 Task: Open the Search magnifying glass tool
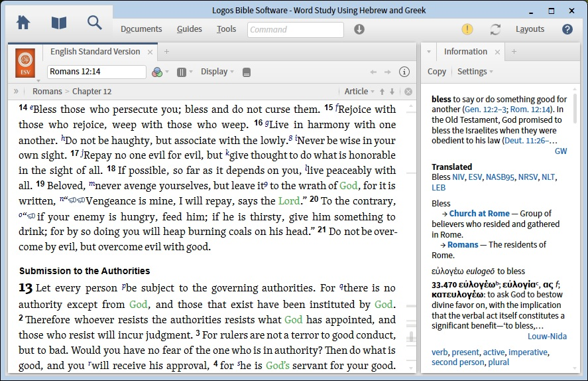[x=95, y=23]
